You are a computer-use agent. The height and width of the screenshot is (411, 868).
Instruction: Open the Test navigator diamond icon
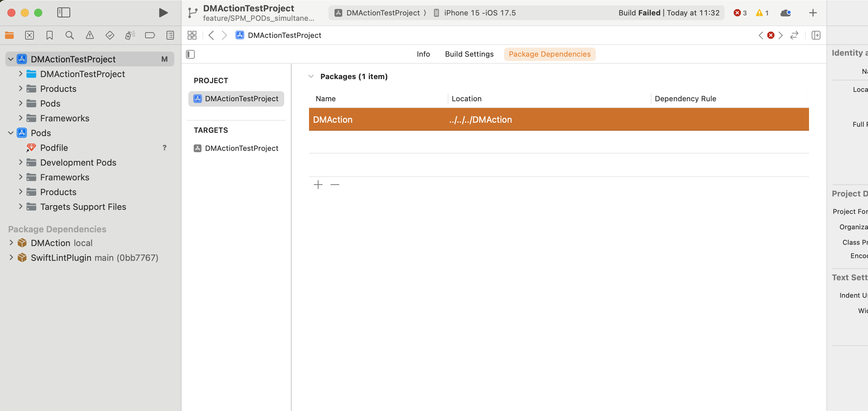click(x=110, y=35)
